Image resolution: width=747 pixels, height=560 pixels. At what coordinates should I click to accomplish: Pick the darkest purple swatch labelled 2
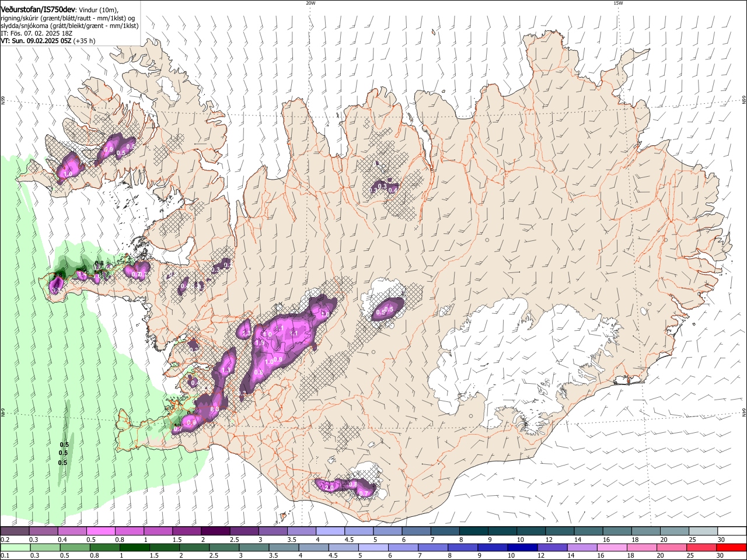[215, 531]
